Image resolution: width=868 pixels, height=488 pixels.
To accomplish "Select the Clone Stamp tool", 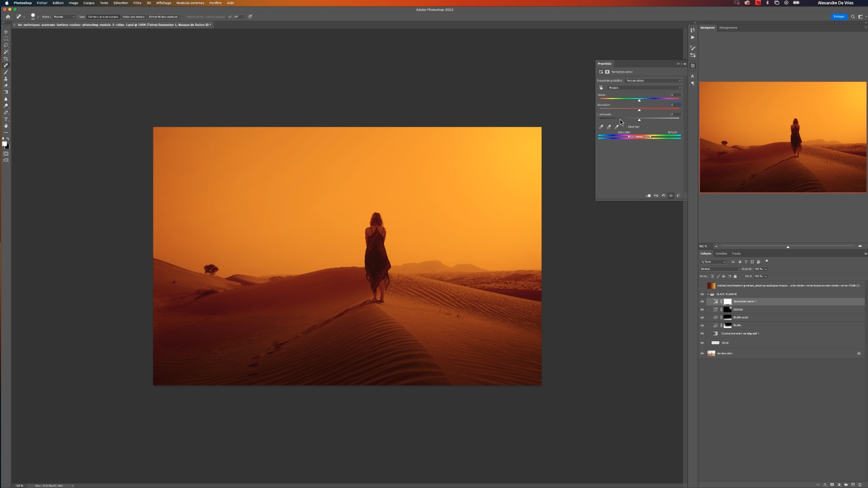I will pyautogui.click(x=6, y=79).
